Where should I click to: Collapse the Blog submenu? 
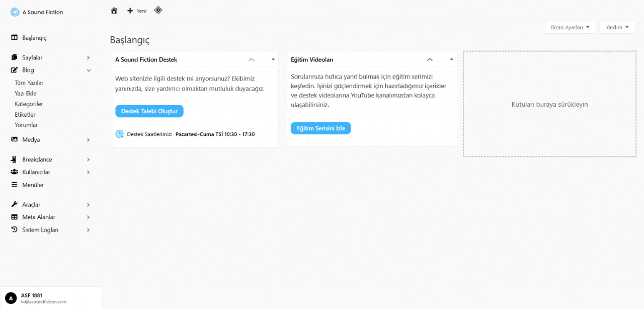[x=89, y=70]
